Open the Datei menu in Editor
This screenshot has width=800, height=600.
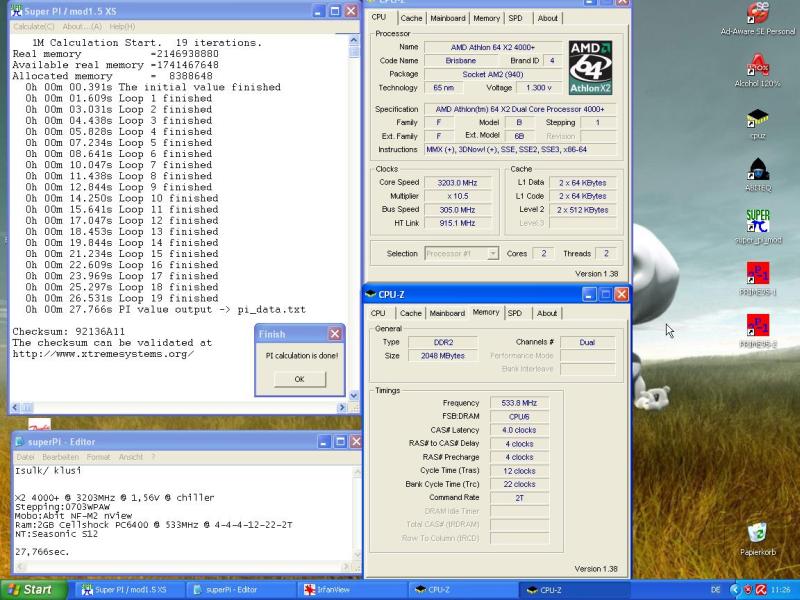click(x=25, y=457)
